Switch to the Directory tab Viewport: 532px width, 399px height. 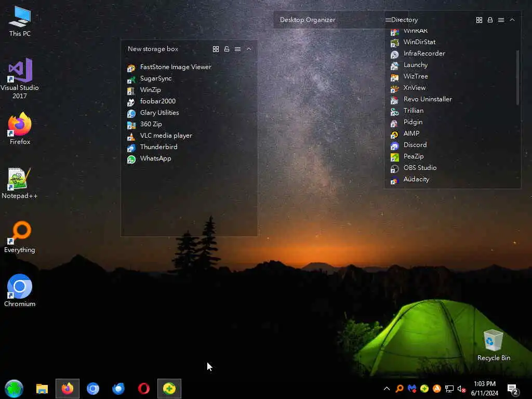tap(404, 20)
